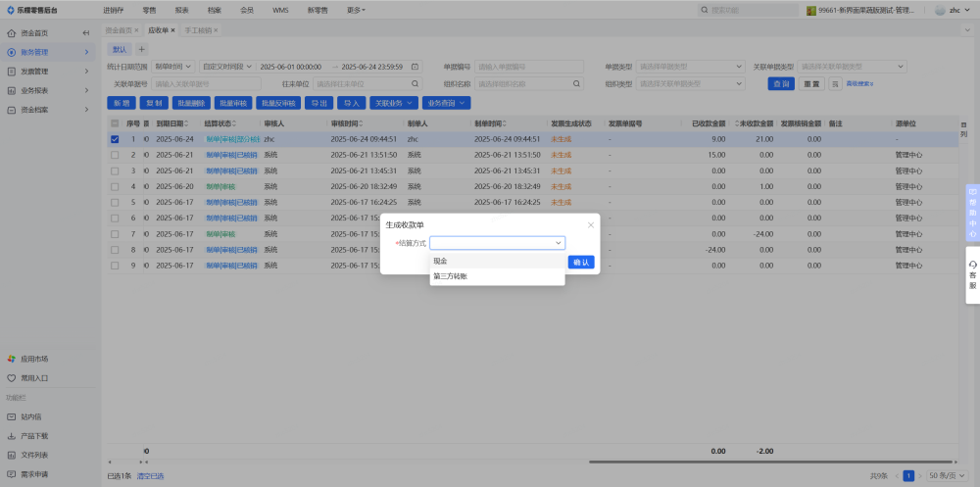The width and height of the screenshot is (980, 487).
Task: Click the search icon in 往来单位 field
Action: point(415,84)
